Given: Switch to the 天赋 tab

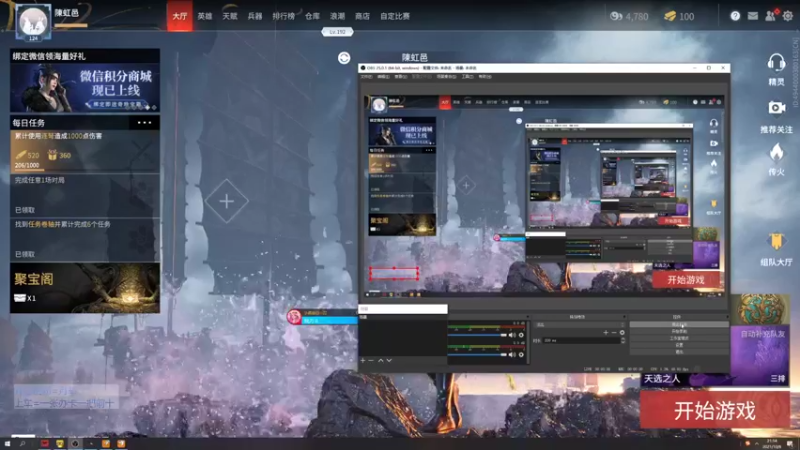Looking at the screenshot, I should (230, 16).
